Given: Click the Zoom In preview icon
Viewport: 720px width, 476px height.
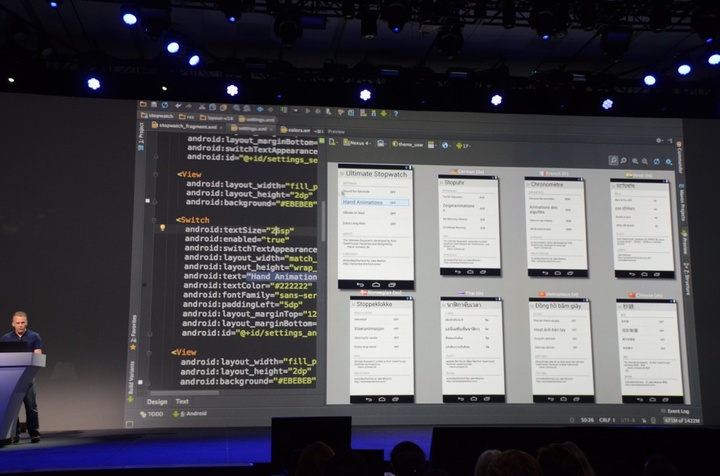Looking at the screenshot, I should coord(635,161).
